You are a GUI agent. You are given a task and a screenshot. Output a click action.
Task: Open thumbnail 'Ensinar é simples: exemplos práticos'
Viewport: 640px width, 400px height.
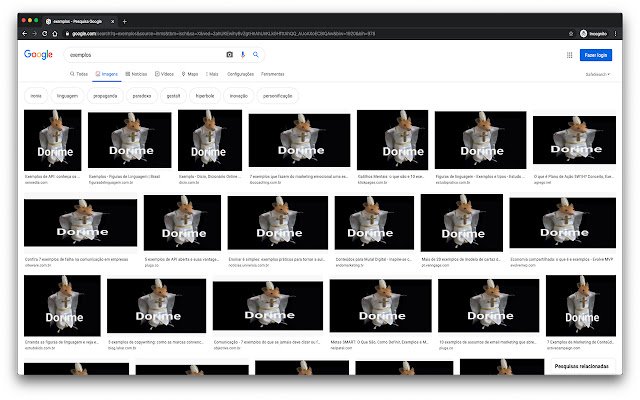coord(278,223)
